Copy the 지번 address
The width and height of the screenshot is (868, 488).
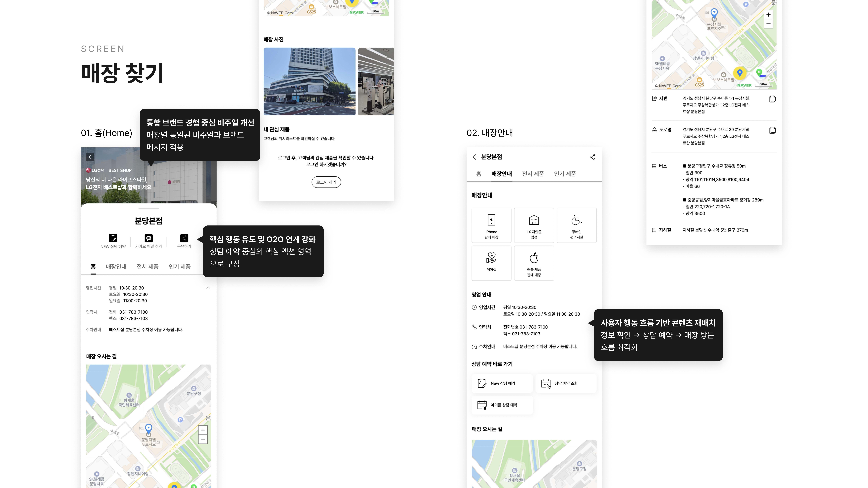click(x=773, y=99)
